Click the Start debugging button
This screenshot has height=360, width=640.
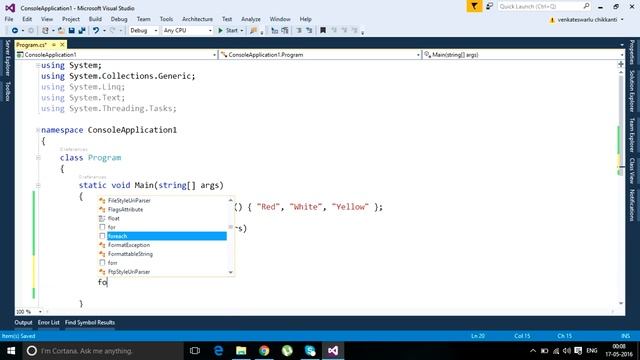(x=228, y=31)
